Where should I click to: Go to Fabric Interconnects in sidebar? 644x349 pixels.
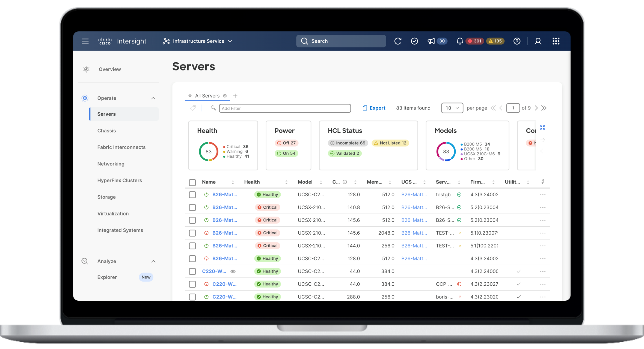click(x=121, y=147)
